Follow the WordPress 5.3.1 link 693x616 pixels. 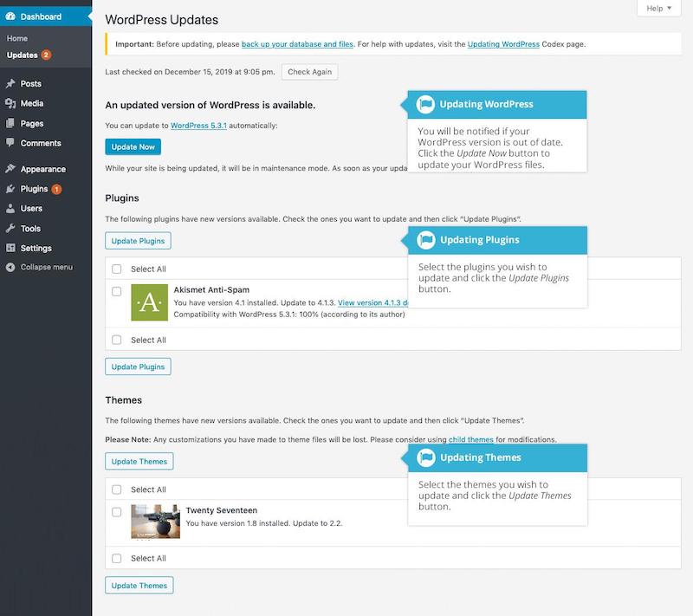(x=198, y=126)
